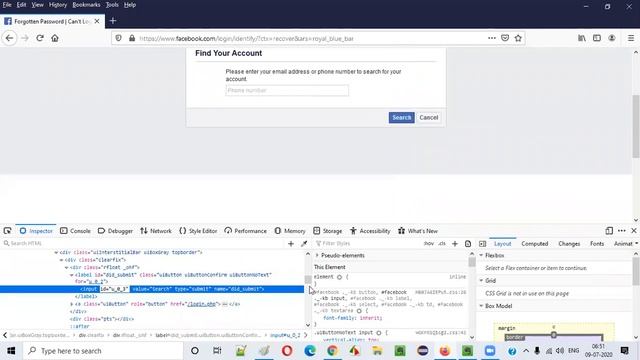Select the highlighted input u_0_3 node
Screen dimensions: 640x360
pos(152,289)
